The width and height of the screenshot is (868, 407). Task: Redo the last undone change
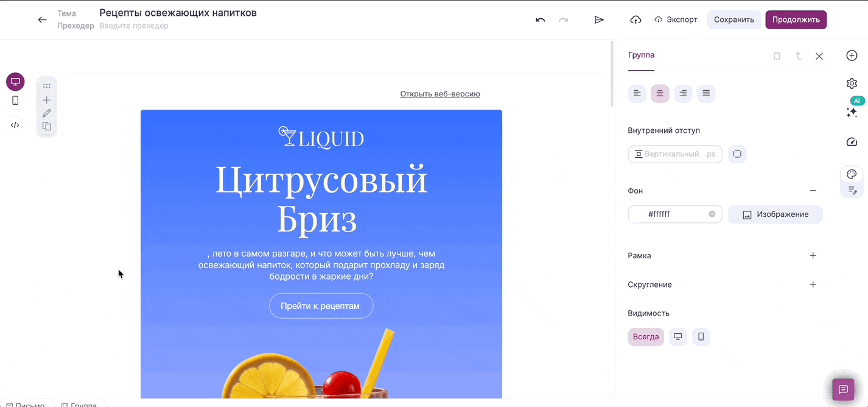(563, 19)
